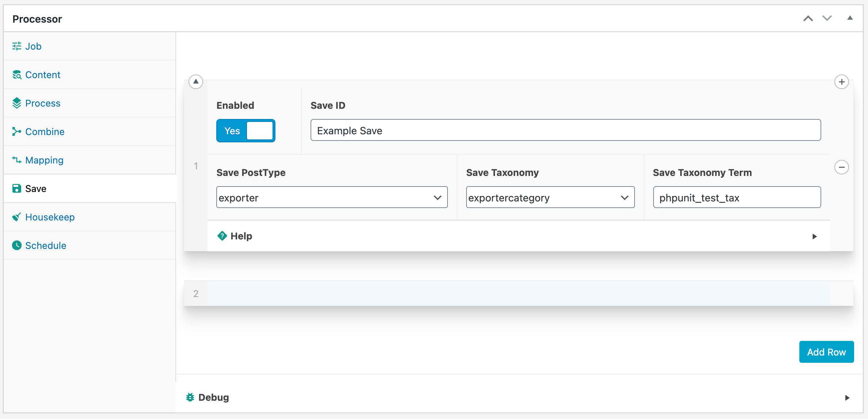Click the Save Taxonomy label
The height and width of the screenshot is (419, 868).
[x=502, y=173]
